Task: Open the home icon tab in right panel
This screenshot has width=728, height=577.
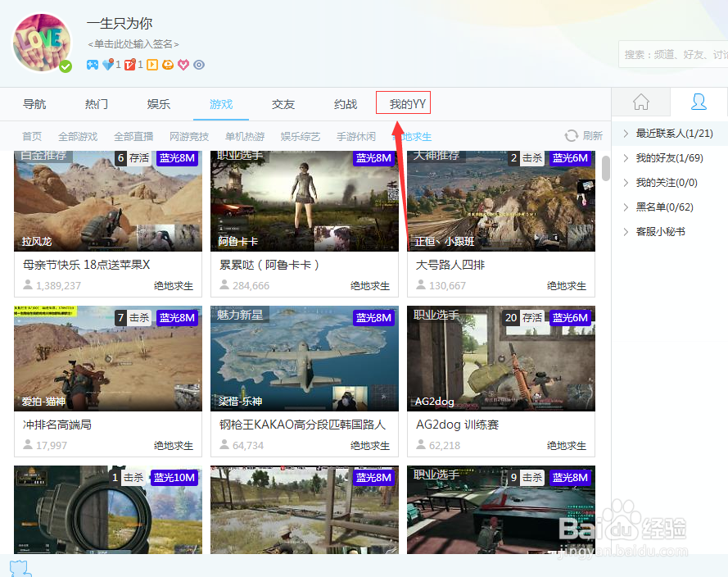Action: coord(641,102)
